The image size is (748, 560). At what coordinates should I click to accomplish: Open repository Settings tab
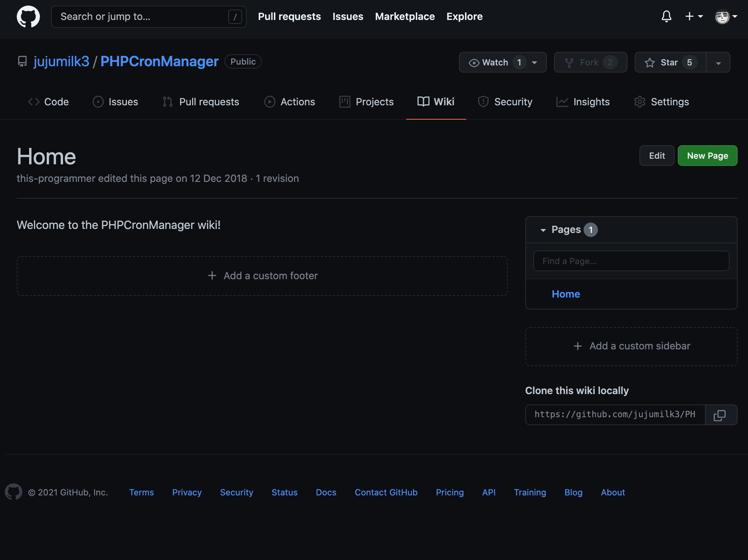coord(662,102)
